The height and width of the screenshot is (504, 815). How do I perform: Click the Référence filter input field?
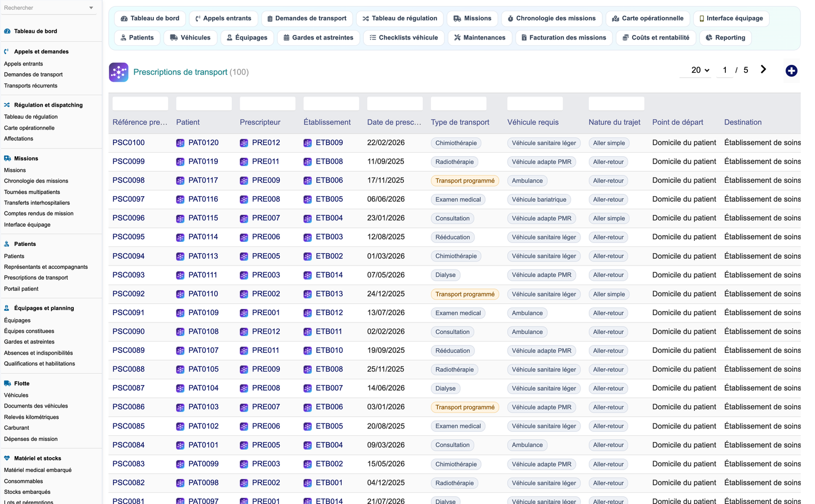[140, 104]
